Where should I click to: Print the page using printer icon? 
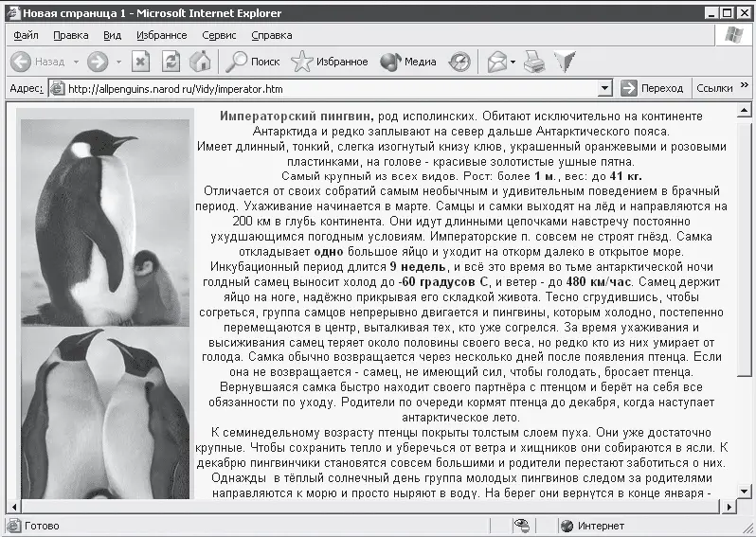click(534, 62)
